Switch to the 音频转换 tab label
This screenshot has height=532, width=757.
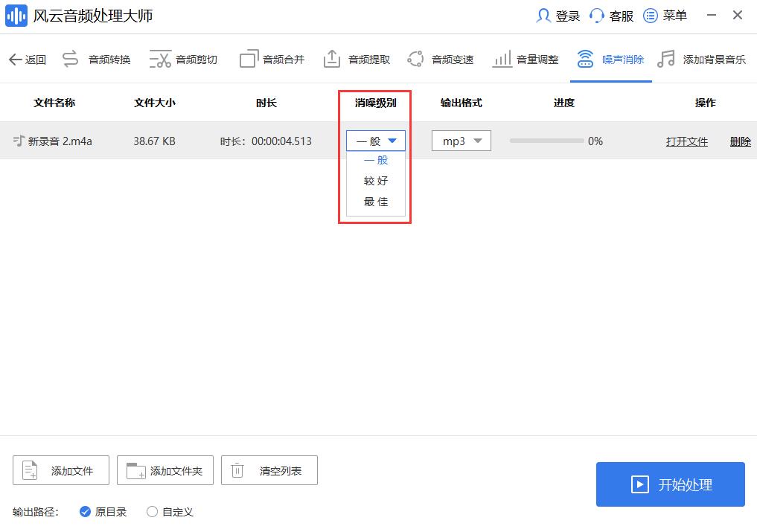click(x=109, y=60)
